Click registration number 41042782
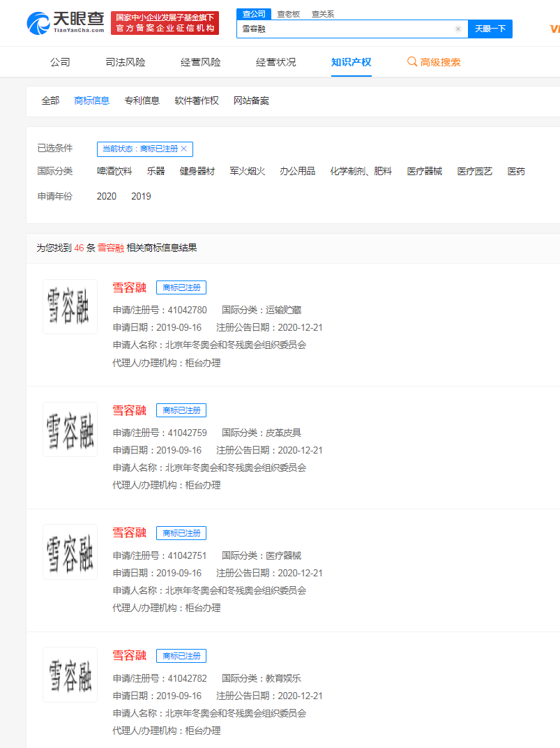This screenshot has height=748, width=560. point(188,678)
